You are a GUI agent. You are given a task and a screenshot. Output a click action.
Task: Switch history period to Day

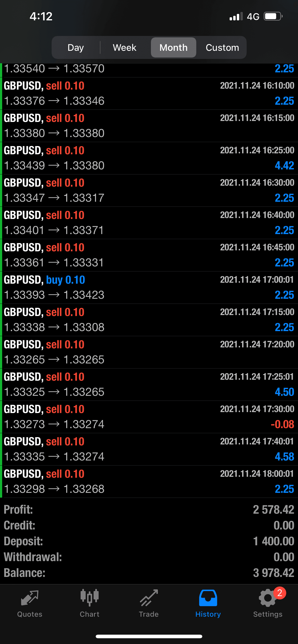pyautogui.click(x=76, y=47)
